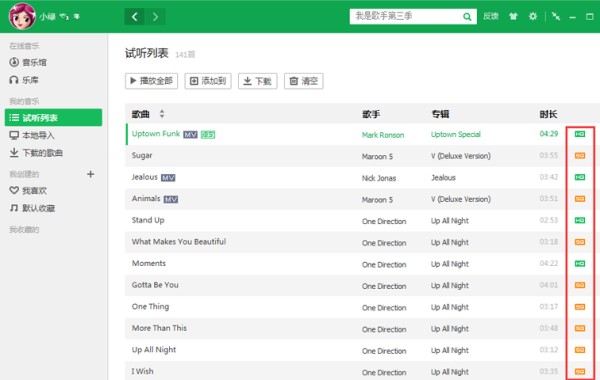This screenshot has width=600, height=380.
Task: Open artist Nick Jonas
Action: pos(379,178)
